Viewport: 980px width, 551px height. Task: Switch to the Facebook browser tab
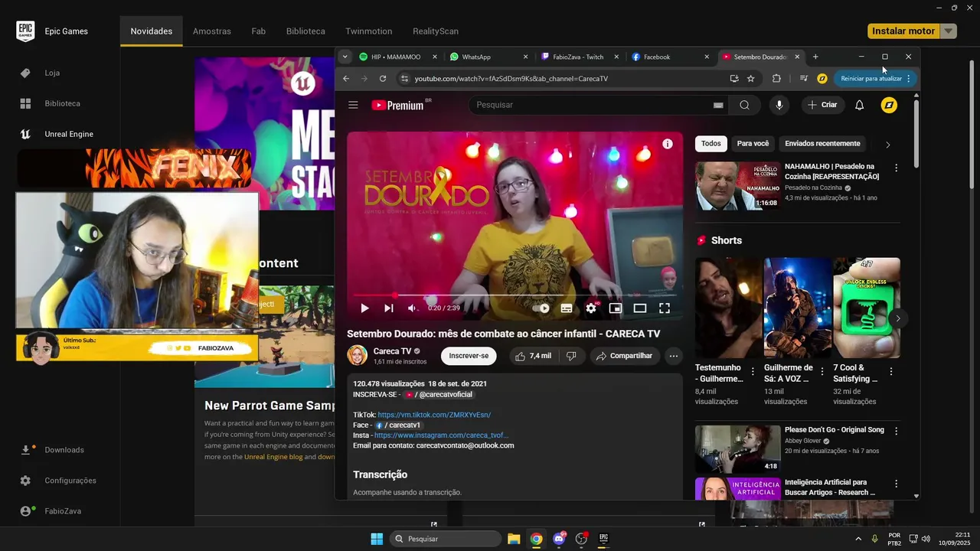click(x=670, y=57)
